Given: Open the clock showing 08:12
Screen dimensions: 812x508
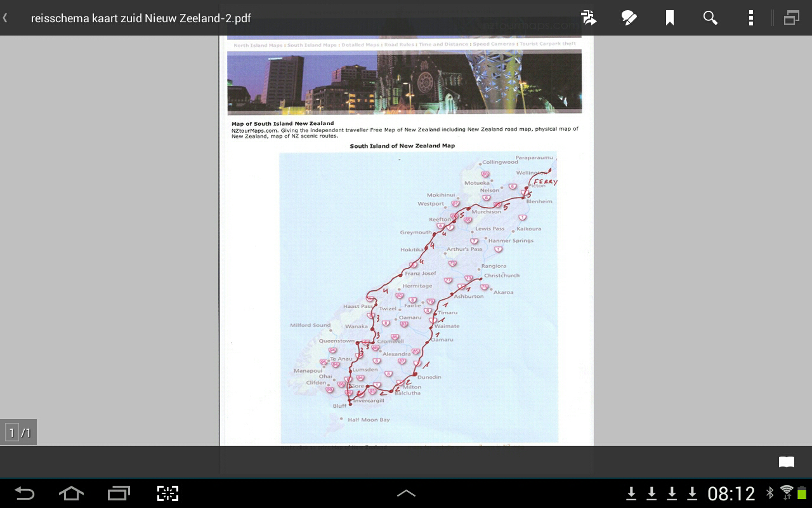Looking at the screenshot, I should (x=731, y=493).
